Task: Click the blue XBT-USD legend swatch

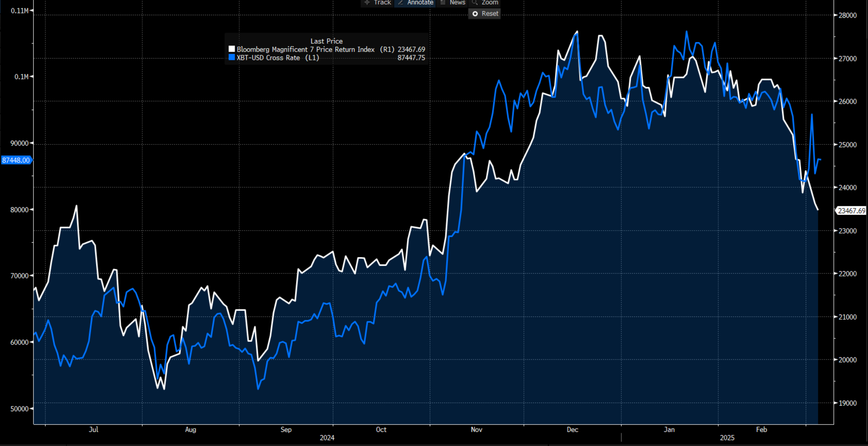Action: (x=232, y=57)
